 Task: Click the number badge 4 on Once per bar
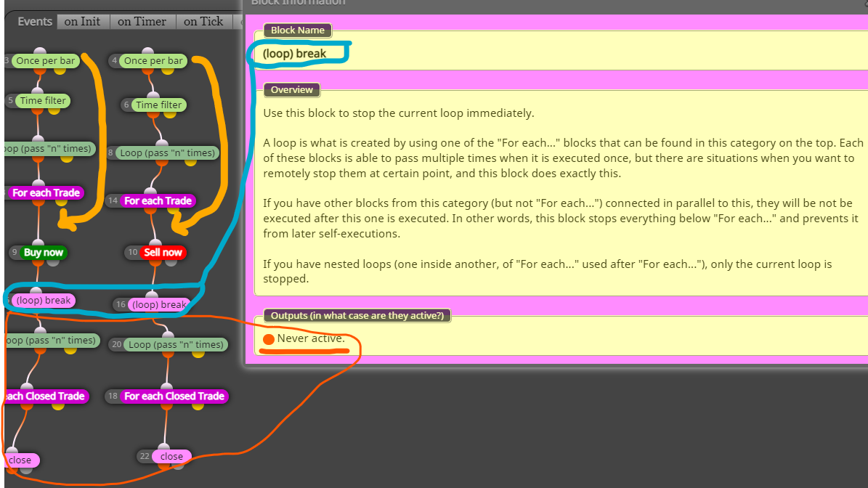coord(114,61)
